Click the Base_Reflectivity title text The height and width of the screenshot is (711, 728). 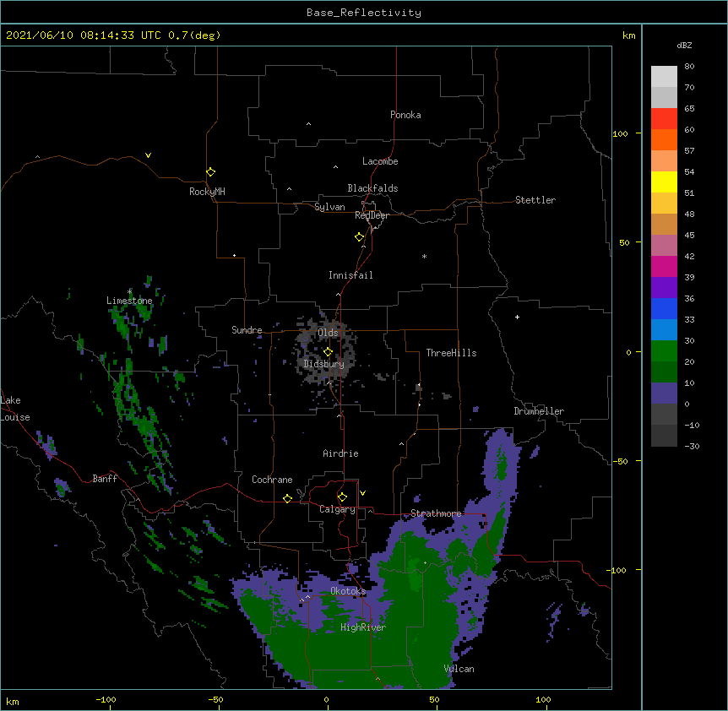pyautogui.click(x=364, y=13)
